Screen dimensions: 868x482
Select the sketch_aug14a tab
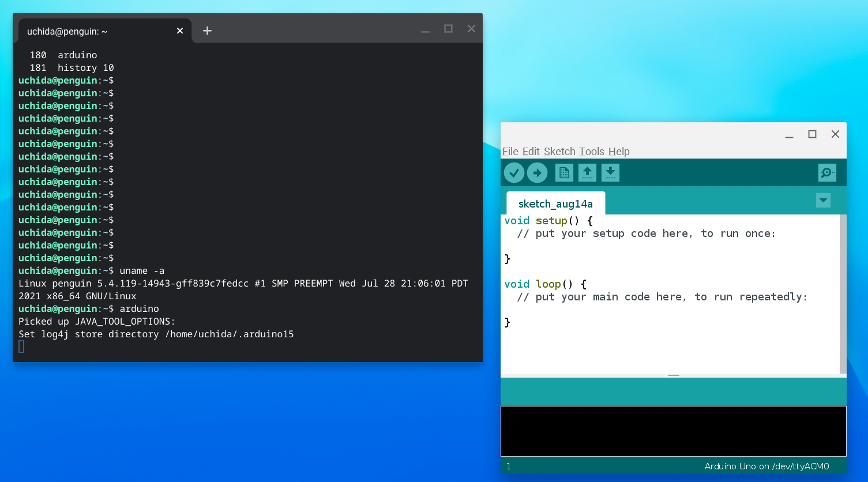pyautogui.click(x=555, y=203)
